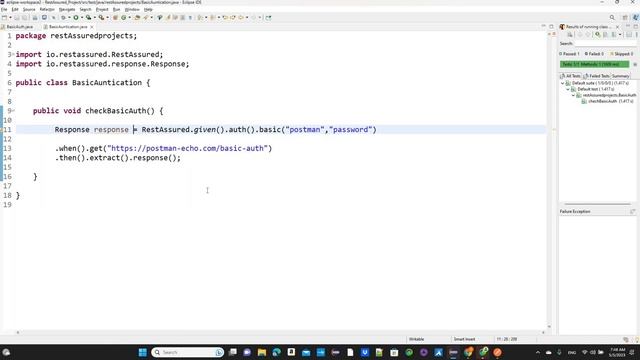Open the Run menu

116,9
